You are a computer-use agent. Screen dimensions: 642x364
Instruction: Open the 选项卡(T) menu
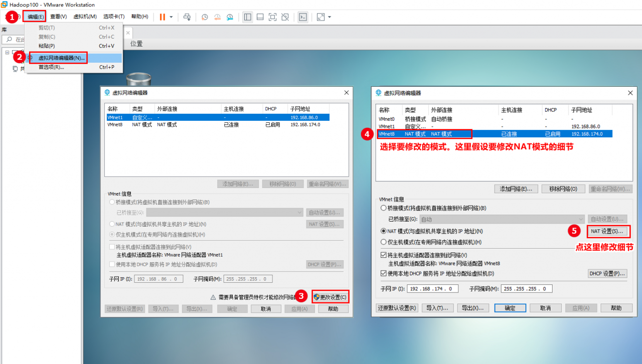[x=114, y=17]
